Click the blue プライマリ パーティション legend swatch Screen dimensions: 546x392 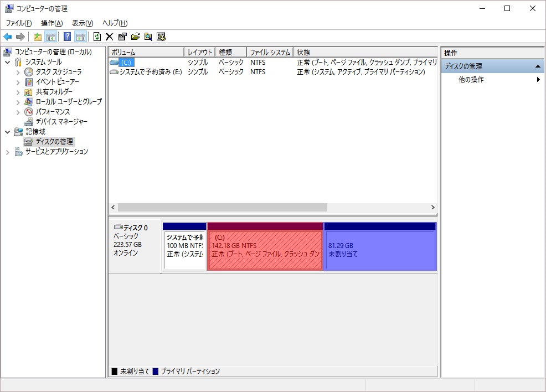pos(156,372)
